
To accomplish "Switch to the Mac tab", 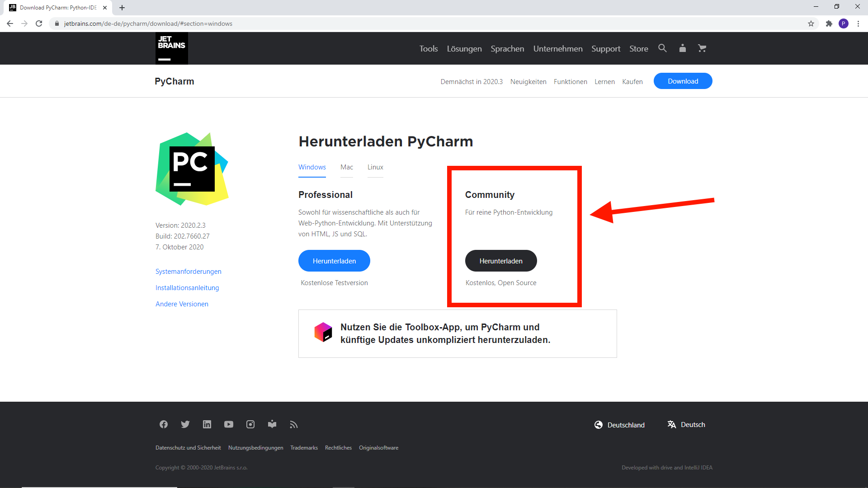I will point(347,167).
